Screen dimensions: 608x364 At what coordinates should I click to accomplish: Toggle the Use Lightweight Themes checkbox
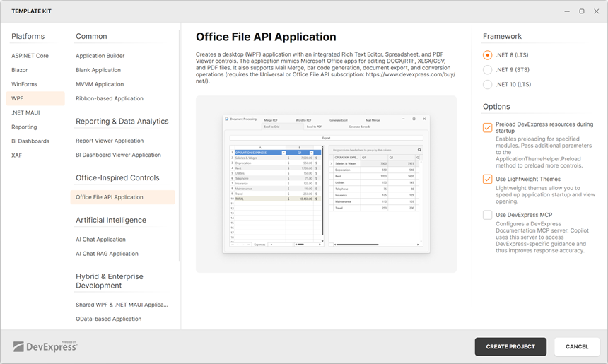487,179
